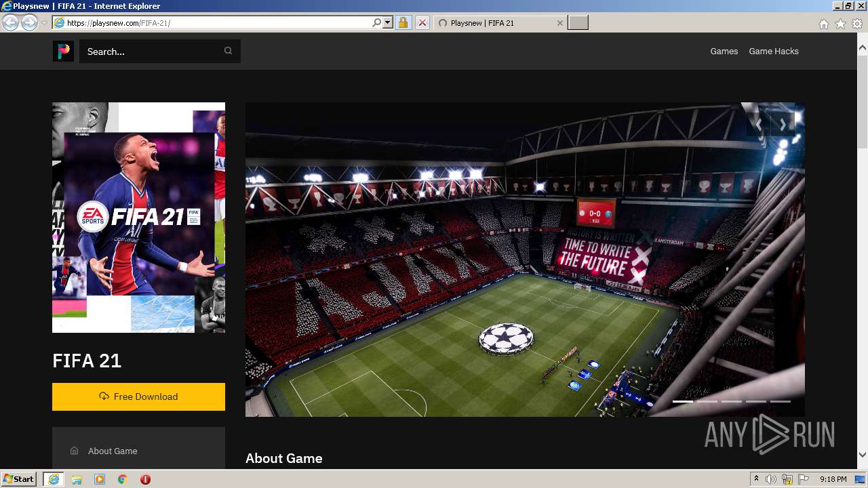Show the next carousel screenshot arrow

tap(783, 124)
